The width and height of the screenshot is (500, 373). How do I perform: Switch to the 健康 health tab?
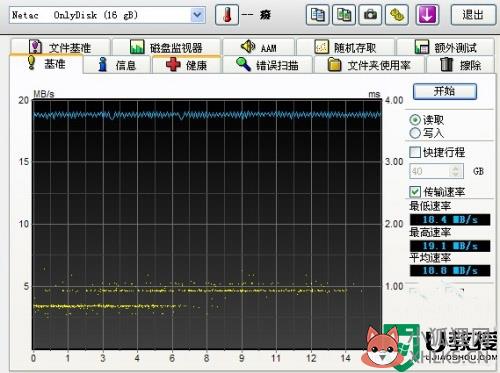[x=187, y=65]
